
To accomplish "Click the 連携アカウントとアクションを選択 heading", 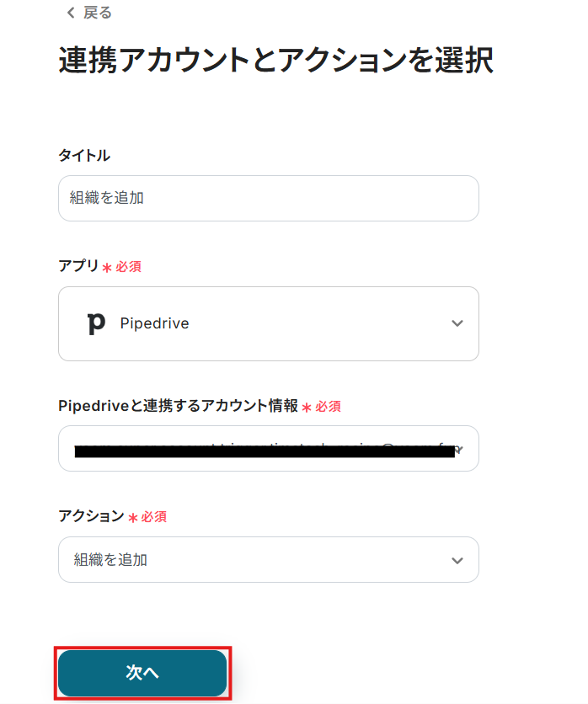I will 275,62.
